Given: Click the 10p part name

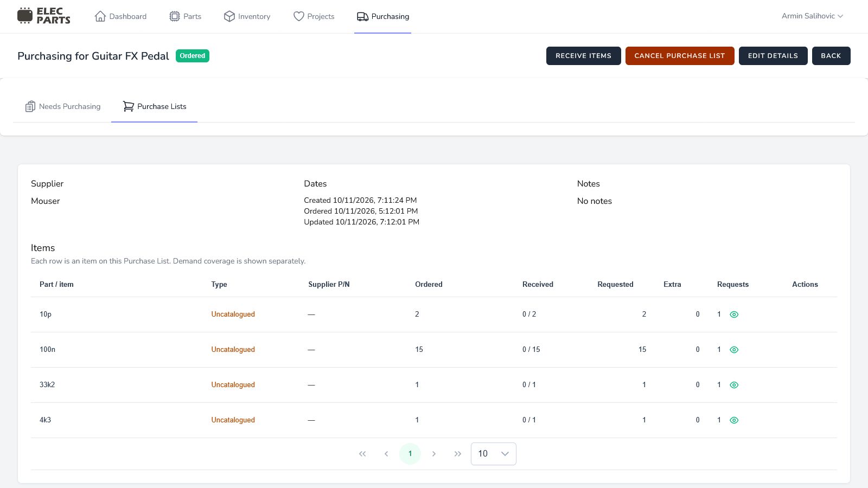Looking at the screenshot, I should [46, 314].
